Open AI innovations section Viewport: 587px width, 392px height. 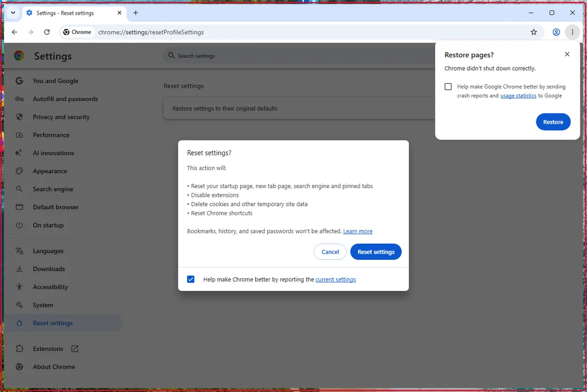(53, 153)
